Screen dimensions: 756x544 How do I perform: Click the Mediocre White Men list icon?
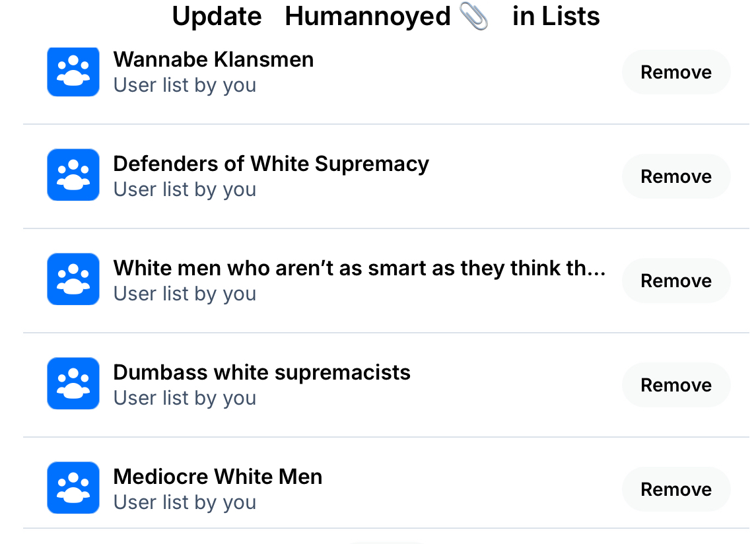tap(73, 488)
